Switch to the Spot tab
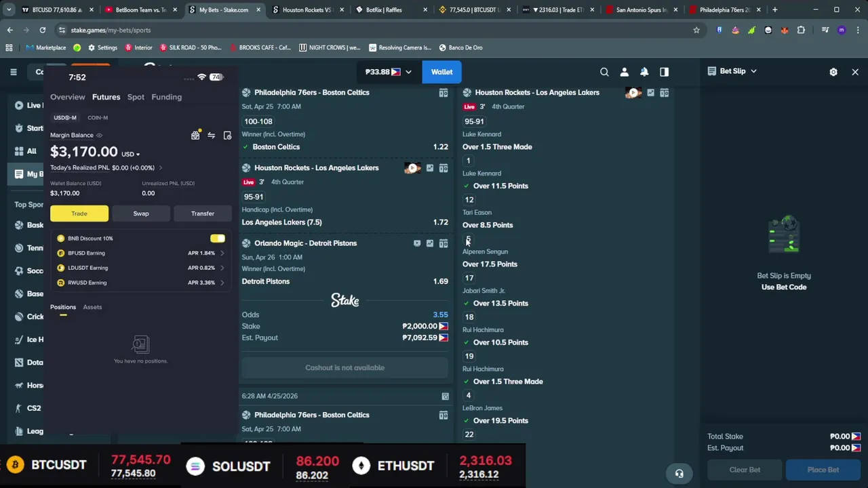The width and height of the screenshot is (868, 488). pyautogui.click(x=136, y=97)
